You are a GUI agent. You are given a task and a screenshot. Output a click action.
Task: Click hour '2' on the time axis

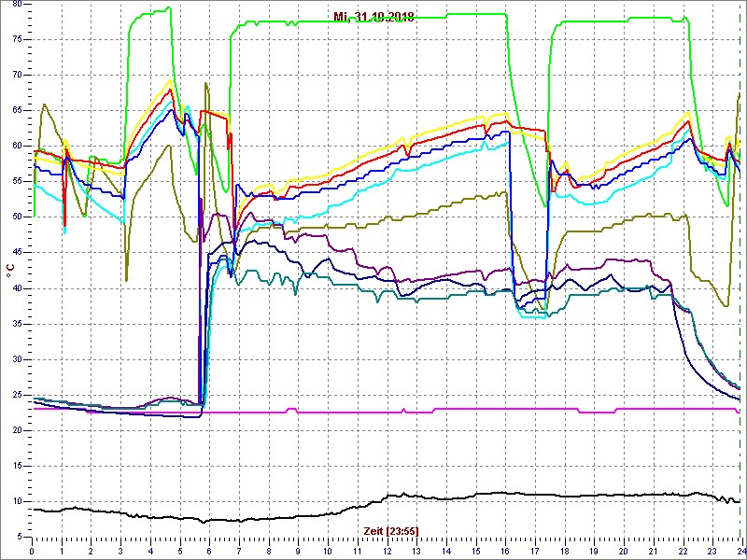pyautogui.click(x=91, y=551)
